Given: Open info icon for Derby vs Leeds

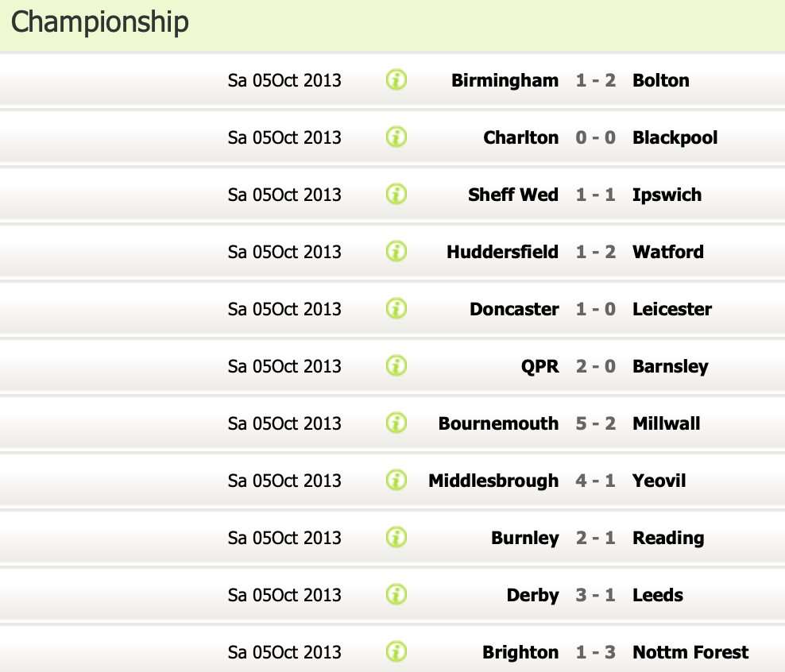Looking at the screenshot, I should 396,595.
